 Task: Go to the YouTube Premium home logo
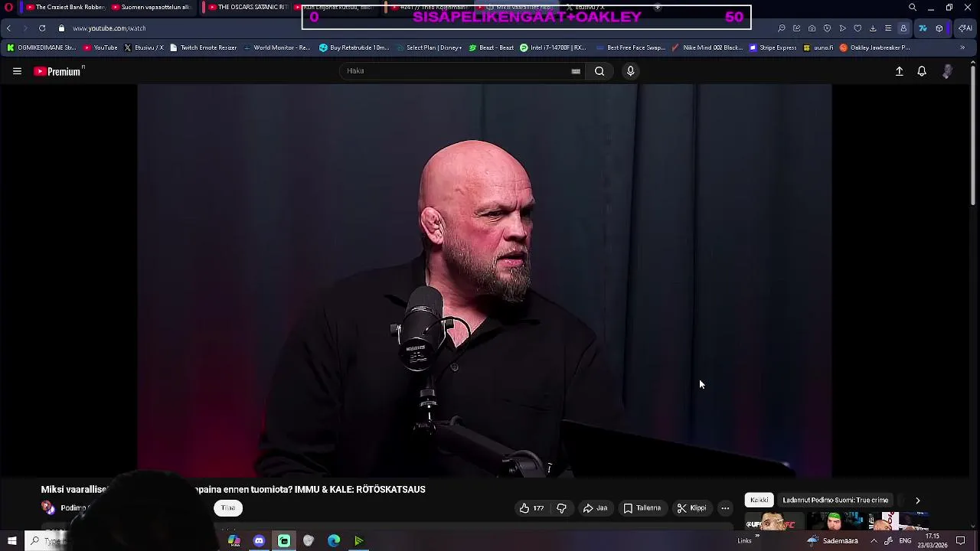point(58,71)
